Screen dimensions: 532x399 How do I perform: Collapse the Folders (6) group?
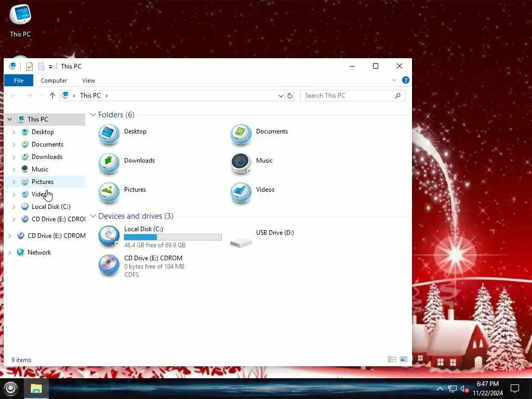pyautogui.click(x=94, y=115)
